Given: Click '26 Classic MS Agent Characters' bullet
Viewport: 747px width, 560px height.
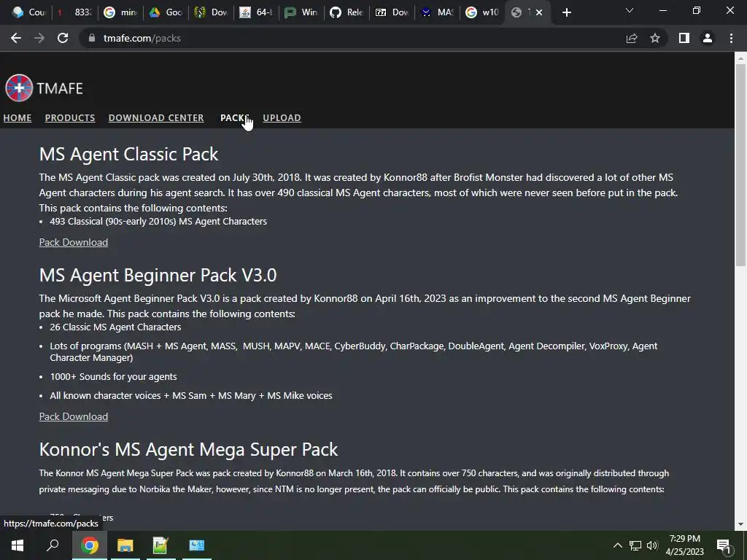Looking at the screenshot, I should coord(115,327).
